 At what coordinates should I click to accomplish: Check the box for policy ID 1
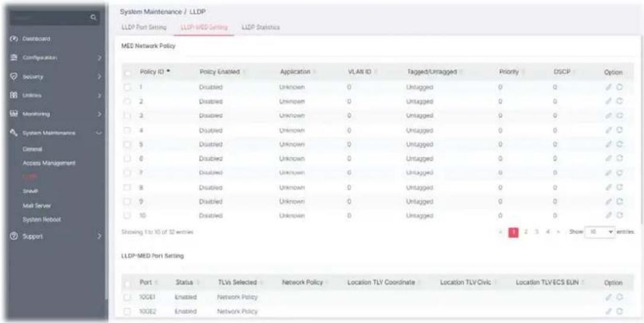coord(129,88)
